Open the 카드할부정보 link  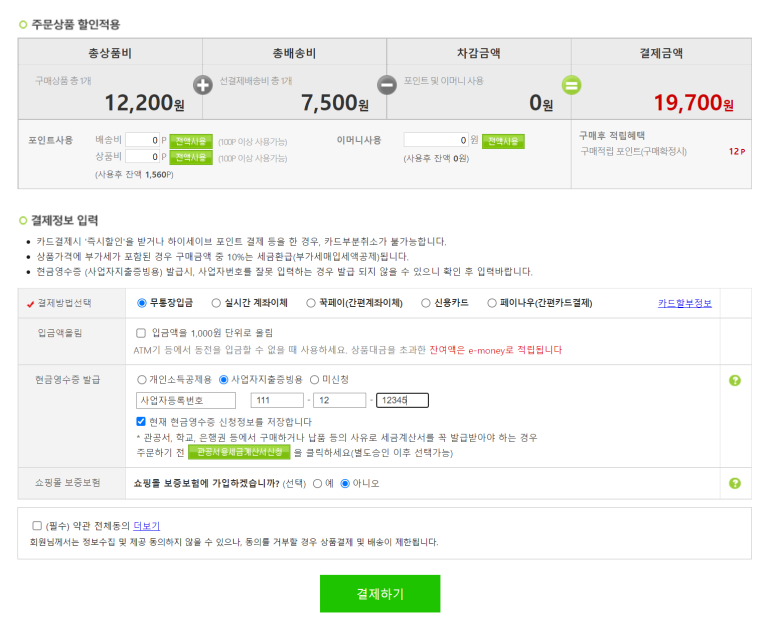pyautogui.click(x=685, y=303)
